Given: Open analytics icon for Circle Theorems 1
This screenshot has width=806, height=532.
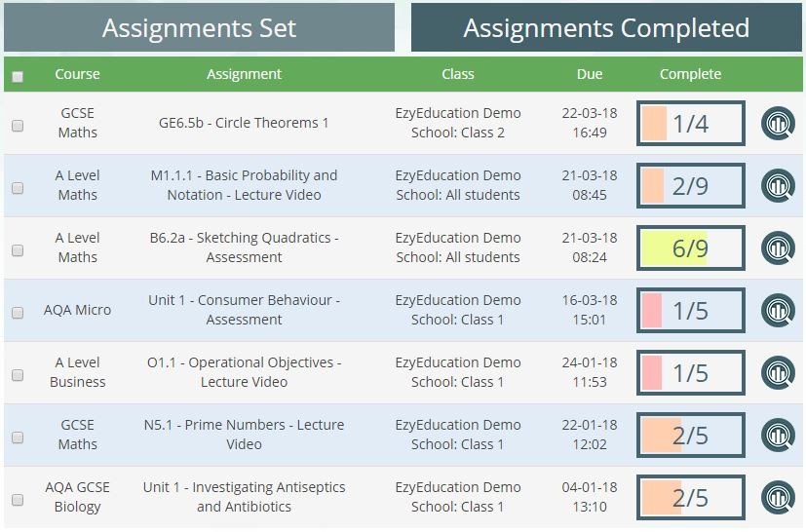Looking at the screenshot, I should pyautogui.click(x=778, y=124).
